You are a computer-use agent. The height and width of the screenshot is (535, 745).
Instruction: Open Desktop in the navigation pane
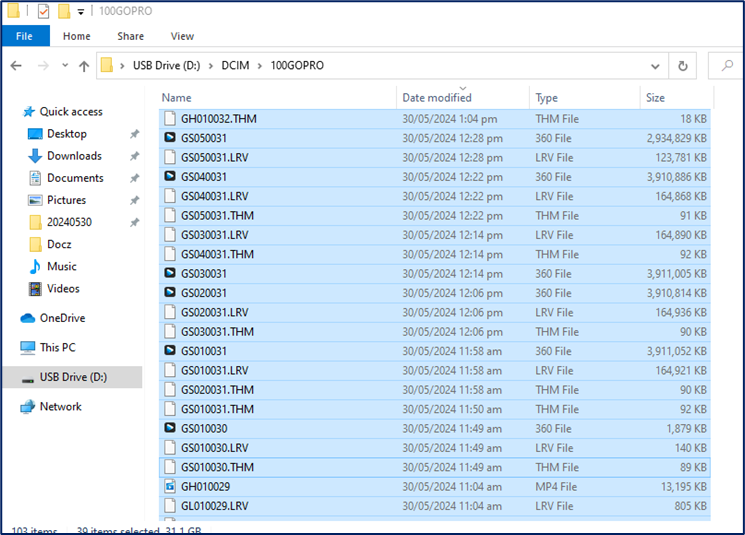tap(67, 134)
